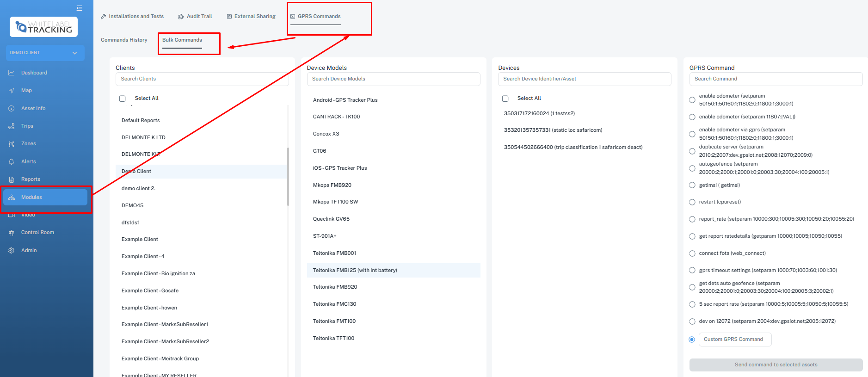The width and height of the screenshot is (868, 377).
Task: Open Dashboard from the sidebar chart icon
Action: click(12, 73)
